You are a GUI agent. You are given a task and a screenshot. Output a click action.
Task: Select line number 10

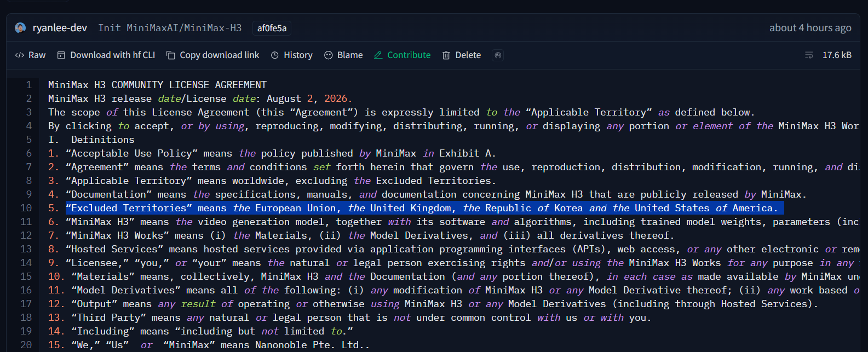pyautogui.click(x=26, y=208)
